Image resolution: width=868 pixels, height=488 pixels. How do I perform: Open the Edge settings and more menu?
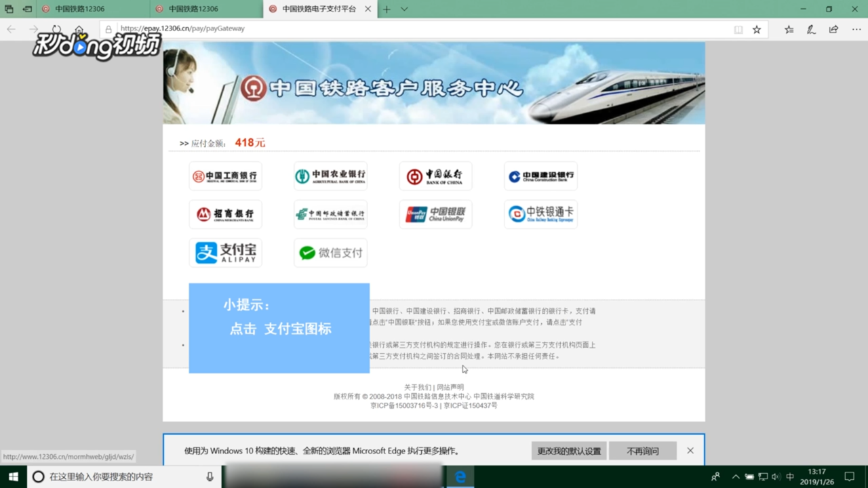(x=856, y=29)
